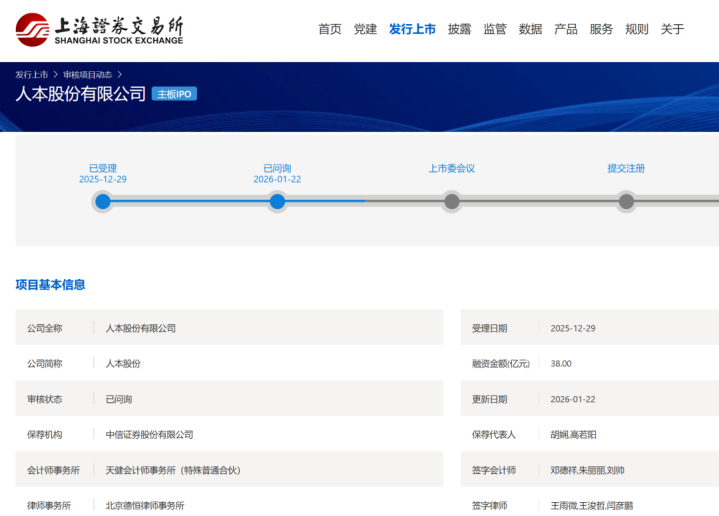This screenshot has height=516, width=719.
Task: Click the 上市委会议 step circle
Action: click(452, 201)
